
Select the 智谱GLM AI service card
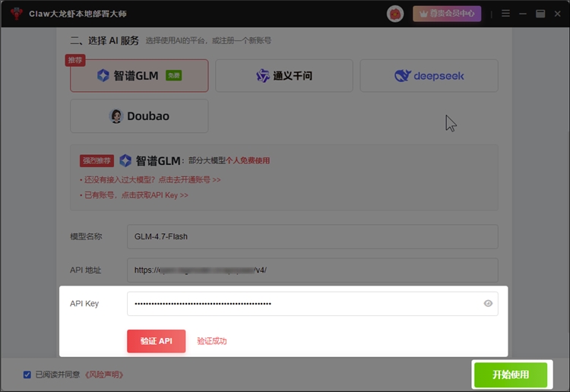139,75
